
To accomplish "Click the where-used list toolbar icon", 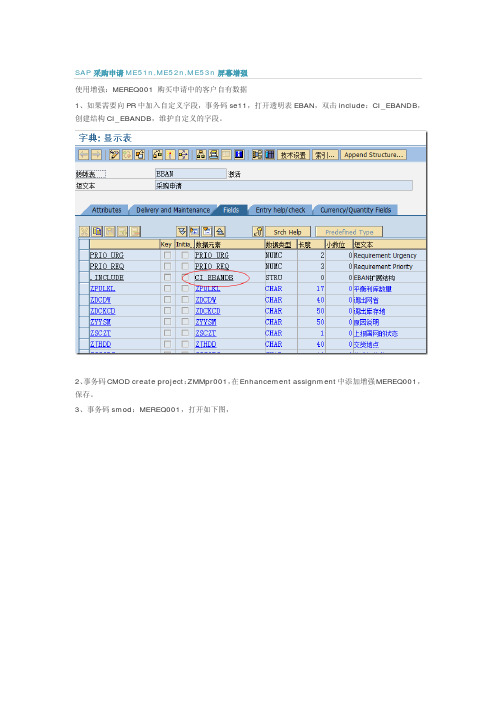I will [x=184, y=155].
